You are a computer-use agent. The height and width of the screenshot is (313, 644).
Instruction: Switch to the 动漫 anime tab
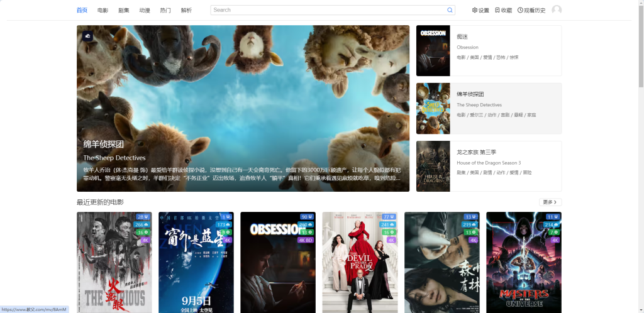point(145,10)
